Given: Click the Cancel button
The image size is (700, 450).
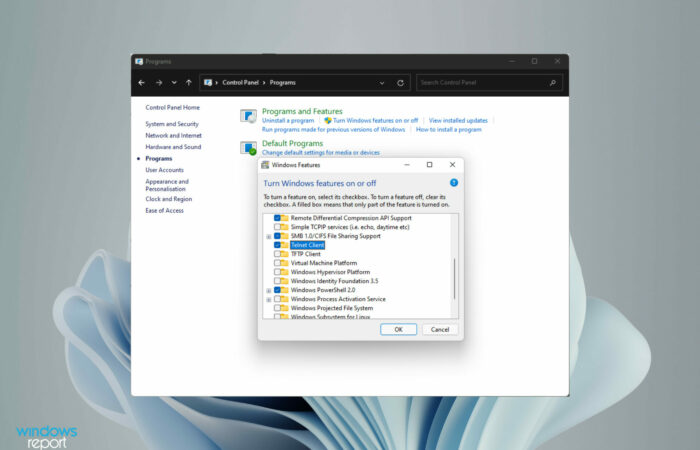Looking at the screenshot, I should [x=440, y=329].
